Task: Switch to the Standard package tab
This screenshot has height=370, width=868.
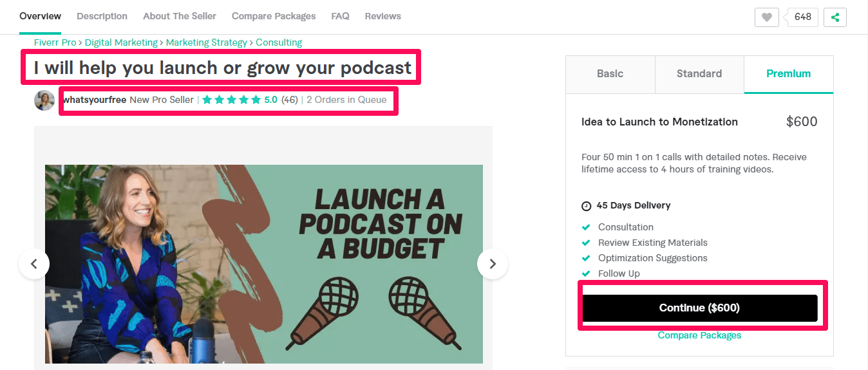Action: [x=699, y=74]
